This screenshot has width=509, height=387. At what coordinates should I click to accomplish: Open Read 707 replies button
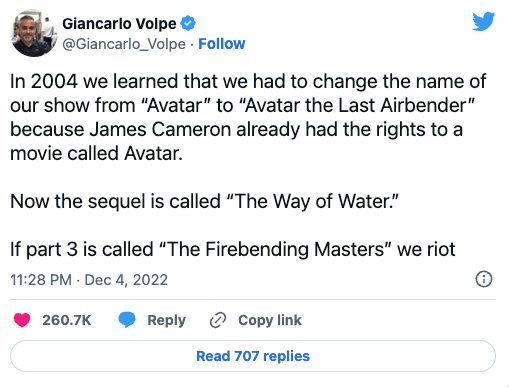click(253, 356)
